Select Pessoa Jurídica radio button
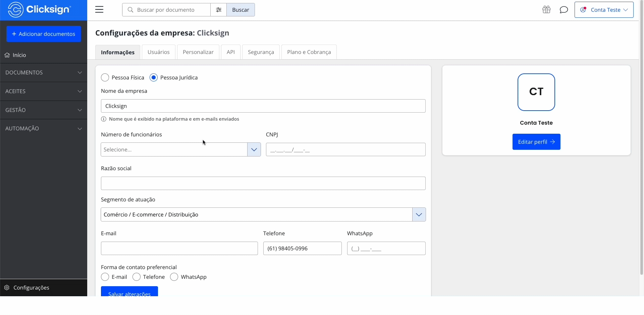This screenshot has width=644, height=315. tap(154, 77)
